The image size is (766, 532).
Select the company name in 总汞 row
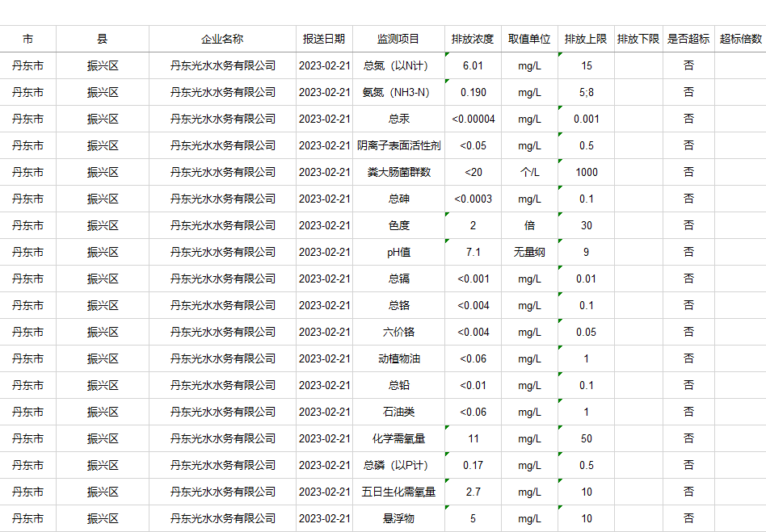pyautogui.click(x=222, y=119)
